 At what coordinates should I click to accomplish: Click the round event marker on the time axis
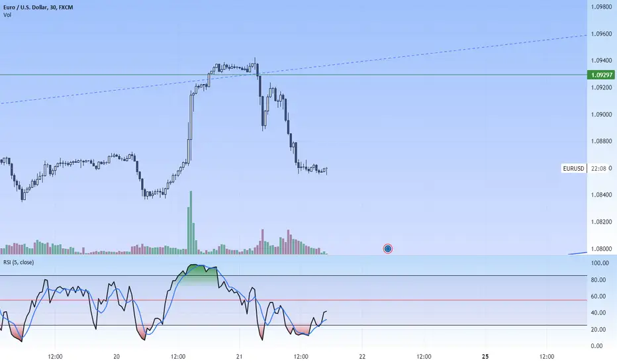(x=387, y=249)
